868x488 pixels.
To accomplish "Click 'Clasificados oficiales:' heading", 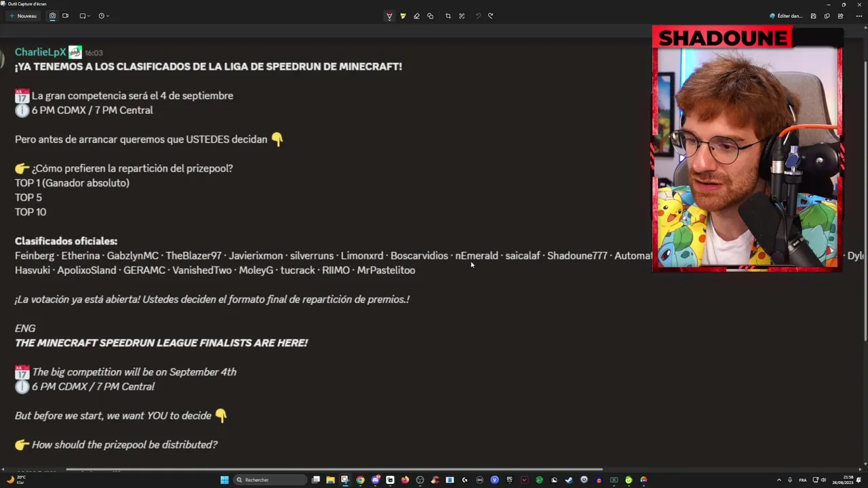I will pos(66,241).
